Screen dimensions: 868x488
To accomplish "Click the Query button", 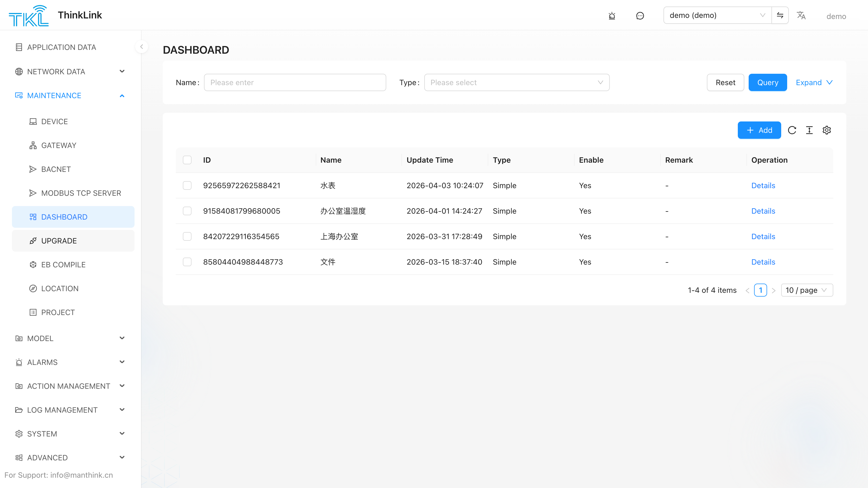I will (768, 82).
